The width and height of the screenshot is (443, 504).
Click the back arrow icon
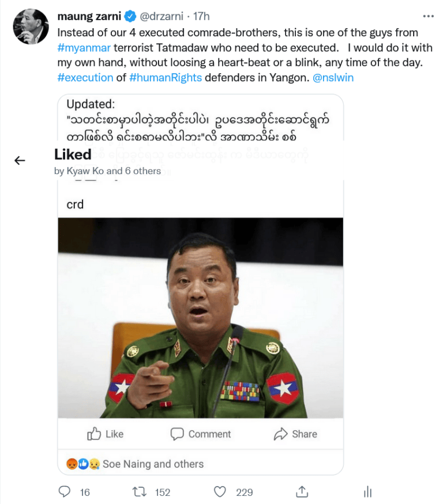coord(20,161)
